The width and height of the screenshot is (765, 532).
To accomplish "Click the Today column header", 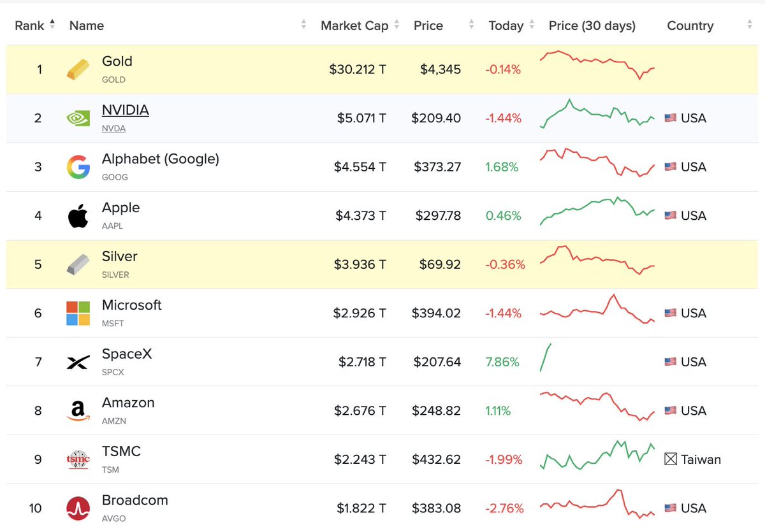I will pos(506,25).
